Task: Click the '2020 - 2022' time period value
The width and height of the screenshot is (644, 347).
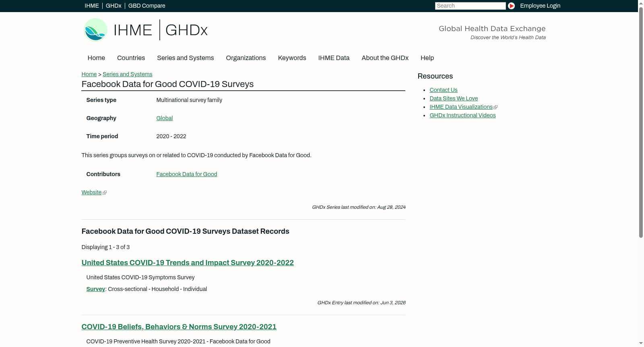Action: [171, 136]
